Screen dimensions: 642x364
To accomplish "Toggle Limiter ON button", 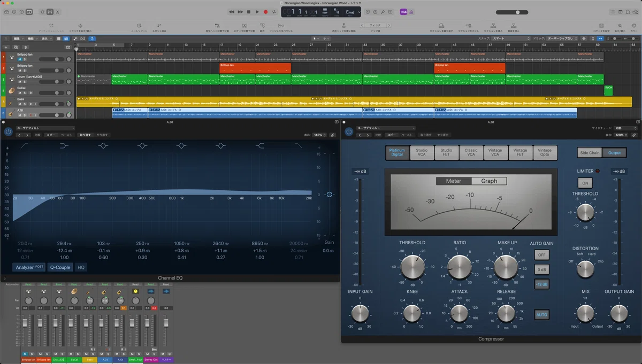I will click(585, 183).
